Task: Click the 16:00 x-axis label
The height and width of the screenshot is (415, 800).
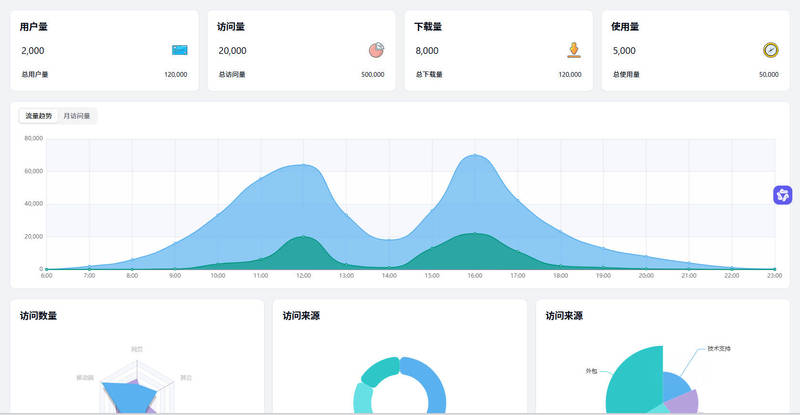Action: (x=475, y=276)
